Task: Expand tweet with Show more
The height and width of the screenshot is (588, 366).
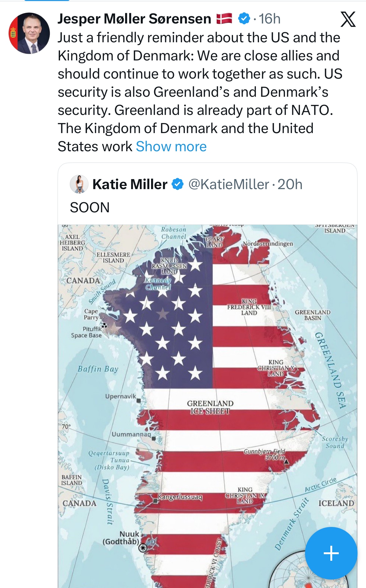Action: (x=171, y=147)
